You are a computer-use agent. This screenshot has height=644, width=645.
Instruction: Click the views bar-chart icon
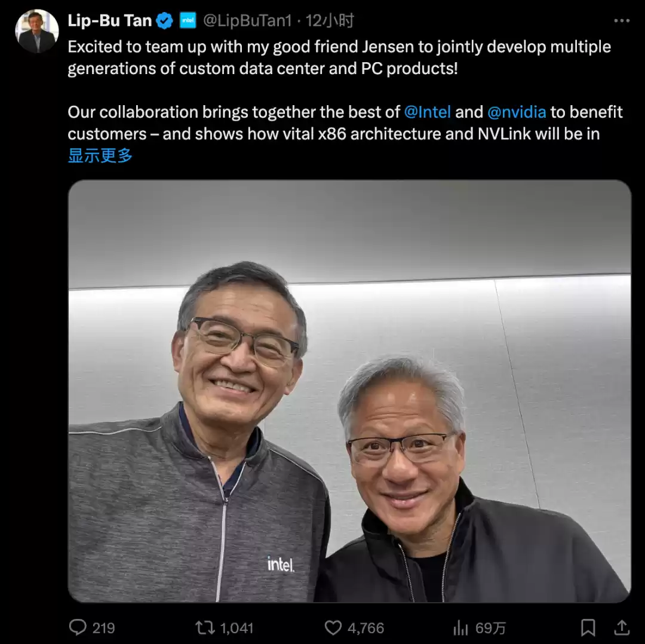click(461, 628)
